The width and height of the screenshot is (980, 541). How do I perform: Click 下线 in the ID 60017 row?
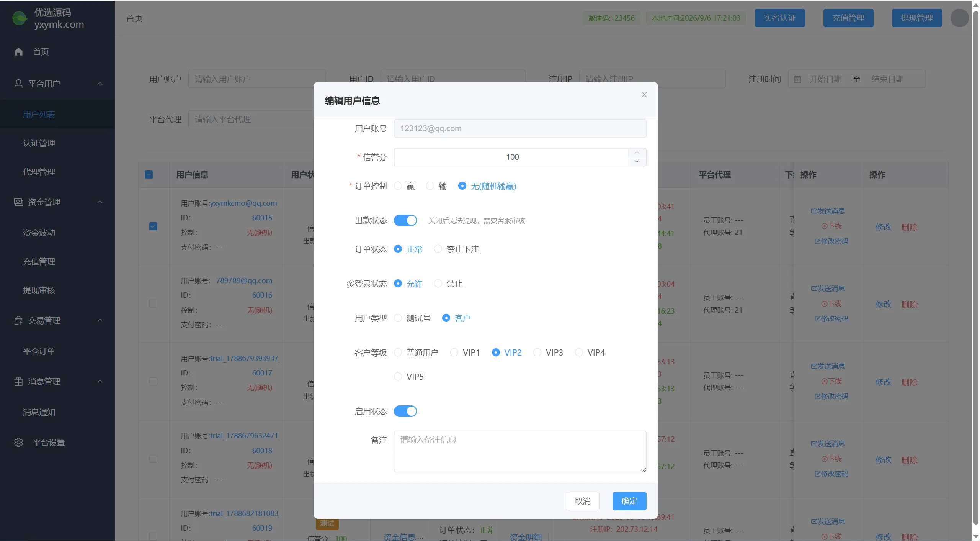pos(831,381)
